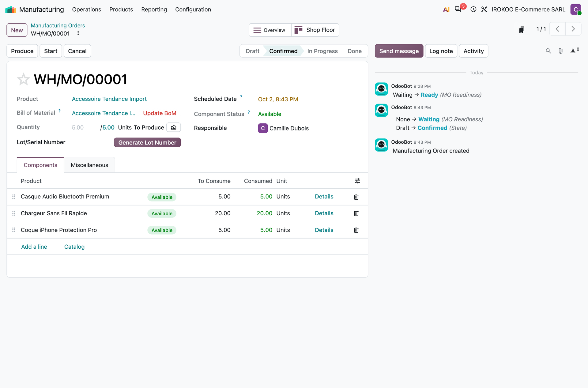Open the activities clock icon
This screenshot has height=388, width=588.
pyautogui.click(x=473, y=9)
